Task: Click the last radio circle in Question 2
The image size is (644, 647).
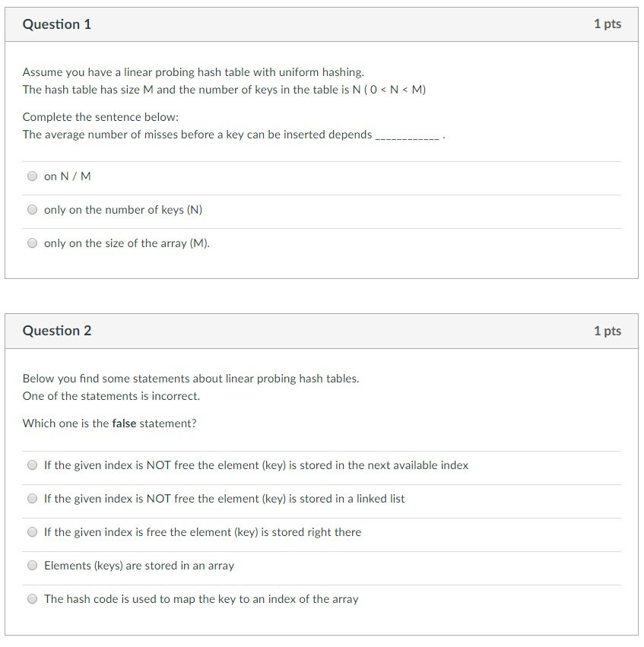Action: 32,598
